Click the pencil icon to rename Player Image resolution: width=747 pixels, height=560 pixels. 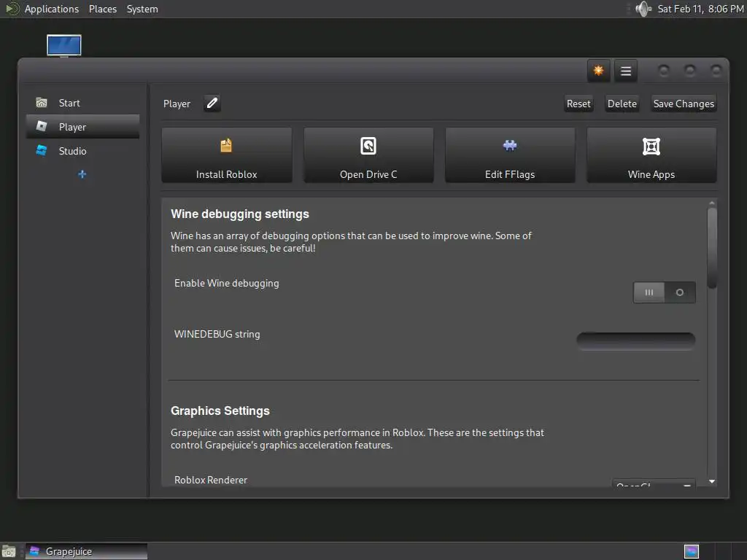pos(212,104)
